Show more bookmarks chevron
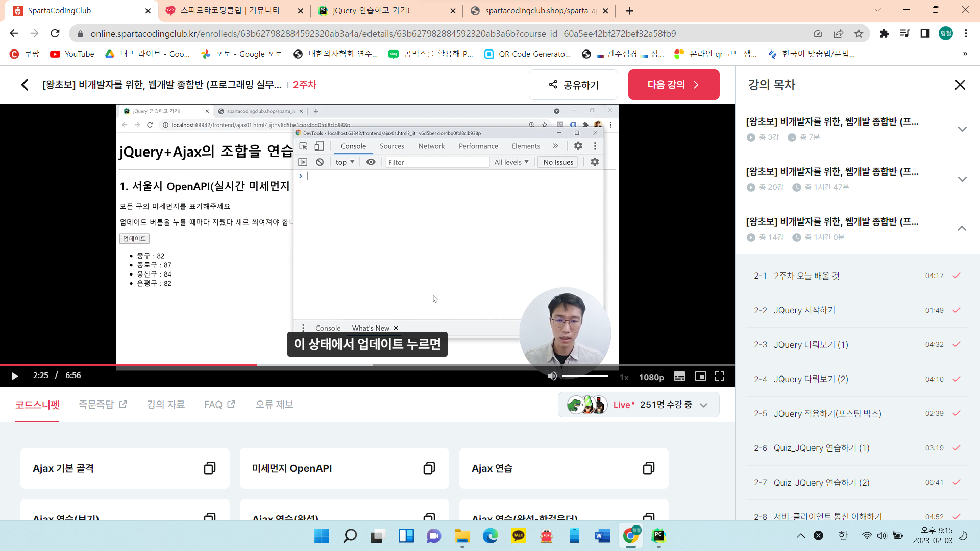This screenshot has width=980, height=551. (x=965, y=54)
